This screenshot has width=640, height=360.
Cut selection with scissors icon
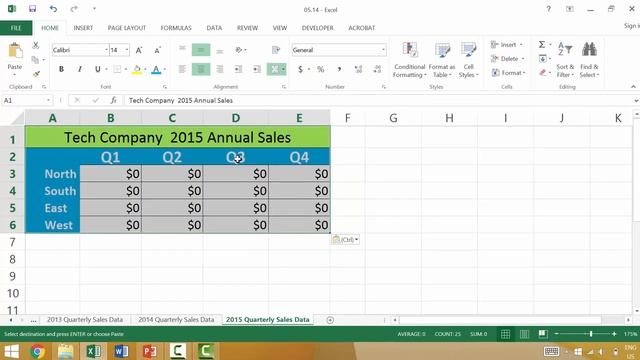coord(36,45)
